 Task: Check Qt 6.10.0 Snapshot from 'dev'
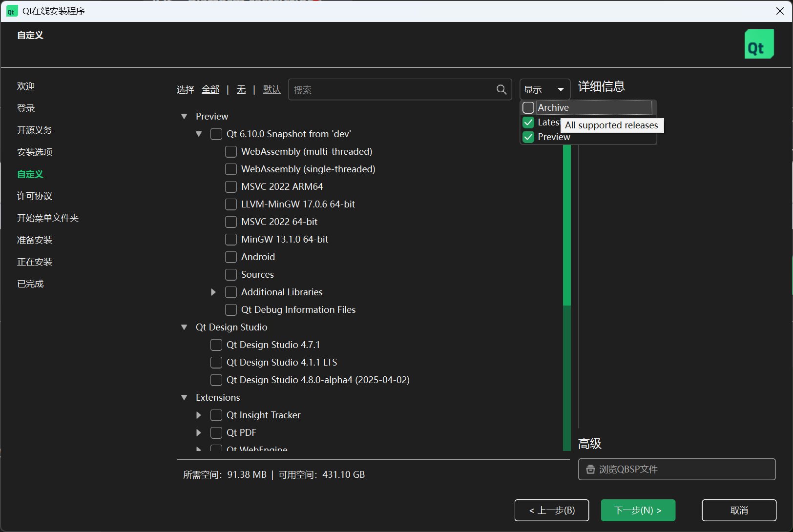click(x=216, y=134)
